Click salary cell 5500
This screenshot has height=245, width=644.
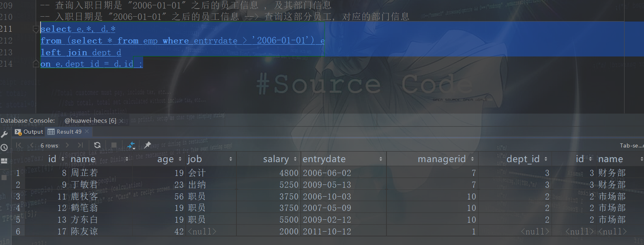[289, 220]
